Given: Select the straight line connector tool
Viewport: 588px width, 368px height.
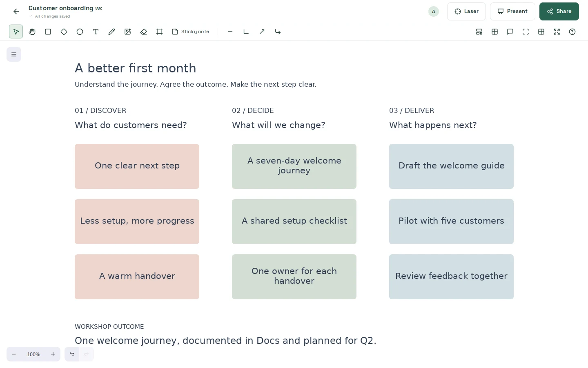Looking at the screenshot, I should tap(230, 31).
